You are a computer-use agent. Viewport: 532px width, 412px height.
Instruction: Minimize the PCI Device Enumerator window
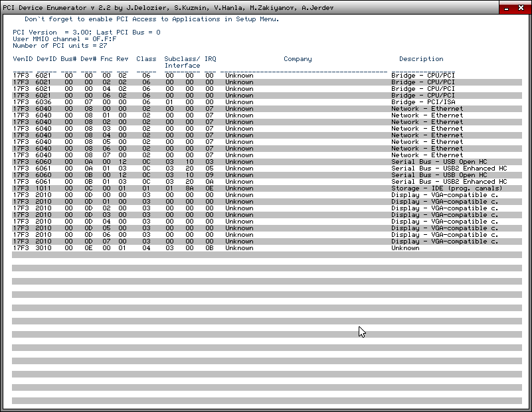[x=506, y=8]
